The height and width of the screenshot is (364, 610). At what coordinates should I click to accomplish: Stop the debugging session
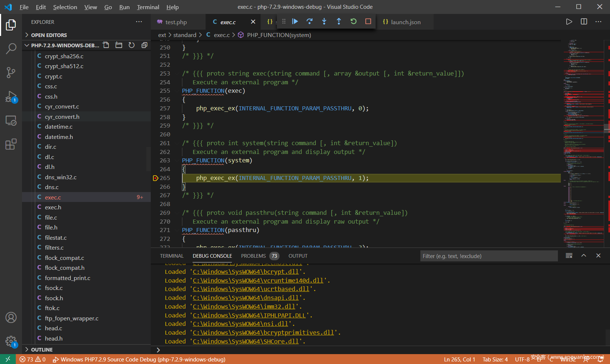[x=368, y=22]
